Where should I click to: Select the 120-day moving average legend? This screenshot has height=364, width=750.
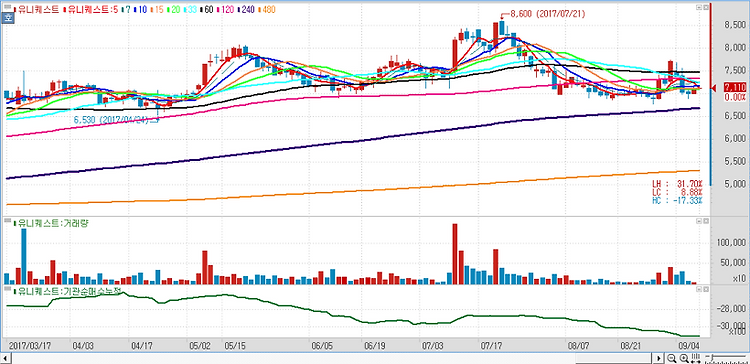(226, 9)
